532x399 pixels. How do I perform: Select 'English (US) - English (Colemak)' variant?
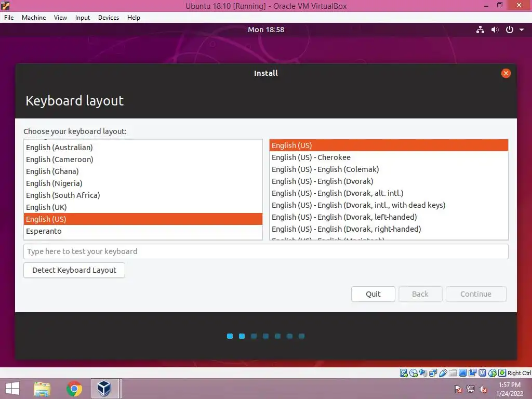click(x=389, y=169)
